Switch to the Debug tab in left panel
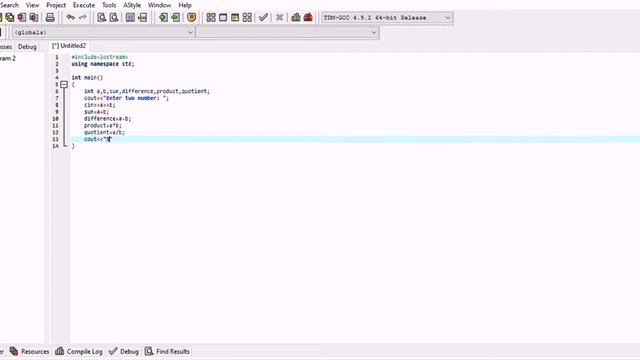This screenshot has width=640, height=360. coord(27,47)
